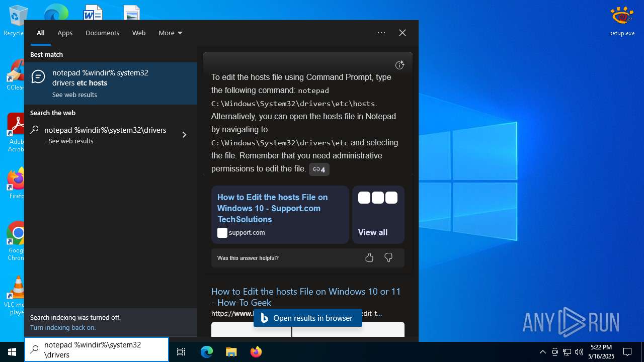Switch to the Documents search tab
644x362 pixels.
pyautogui.click(x=102, y=33)
